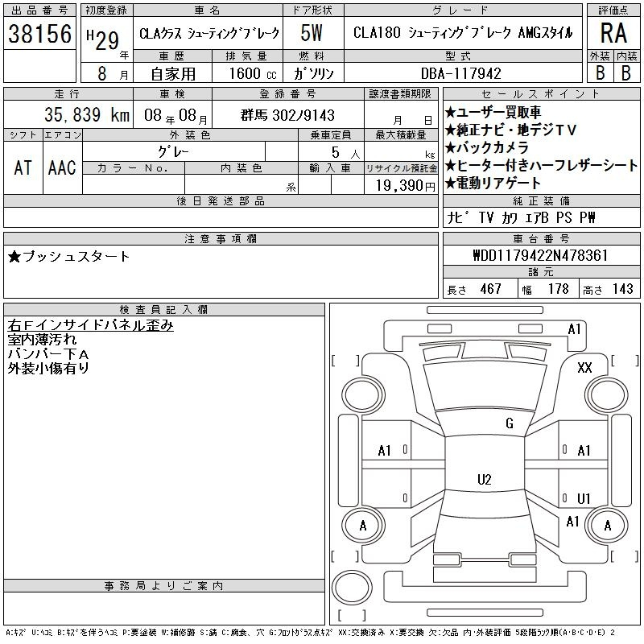Click the width value 178
The height and width of the screenshot is (644, 644).
coord(559,289)
